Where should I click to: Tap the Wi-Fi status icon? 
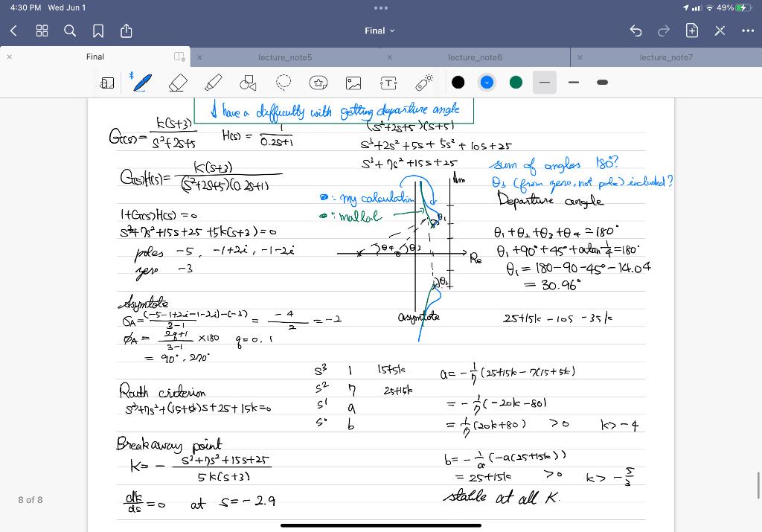(709, 7)
